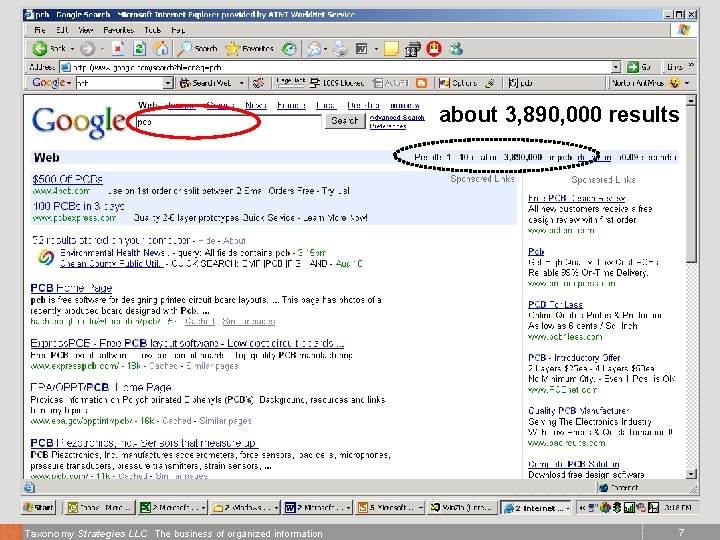The image size is (720, 540).
Task: Switch to the WinZip taskbar button
Action: (462, 507)
